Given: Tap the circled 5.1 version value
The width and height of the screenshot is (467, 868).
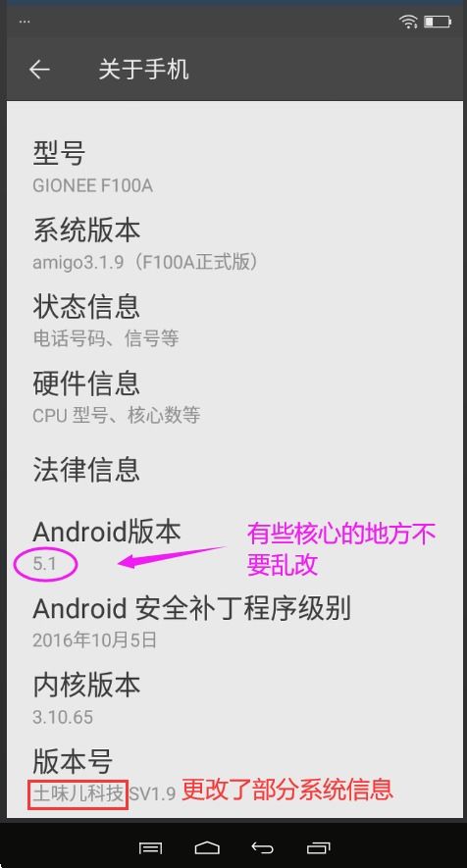Looking at the screenshot, I should point(45,564).
